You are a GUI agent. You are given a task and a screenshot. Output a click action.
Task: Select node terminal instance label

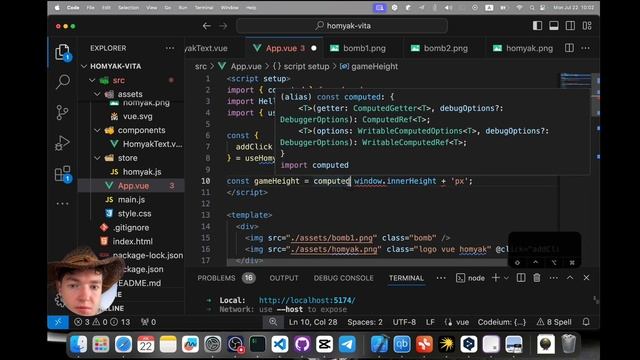tap(471, 278)
